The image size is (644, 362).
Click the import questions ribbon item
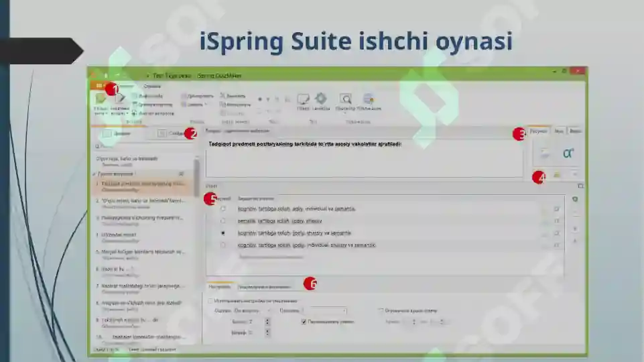click(153, 113)
